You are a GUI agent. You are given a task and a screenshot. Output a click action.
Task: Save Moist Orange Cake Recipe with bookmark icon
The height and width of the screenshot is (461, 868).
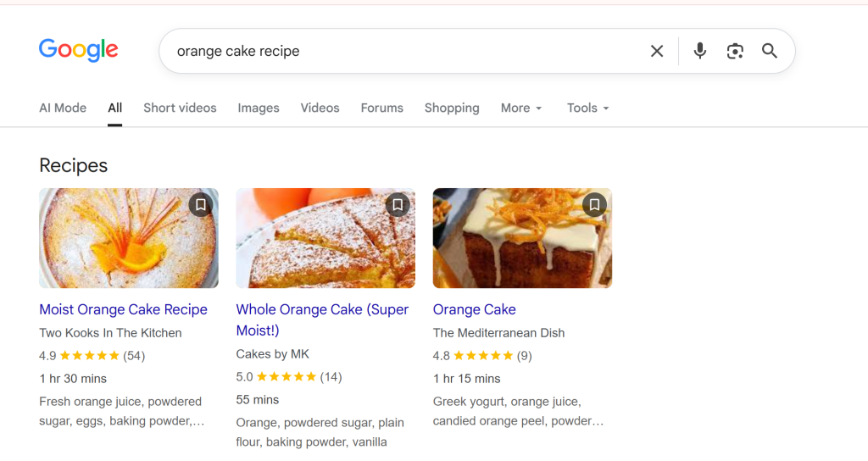[x=200, y=205]
